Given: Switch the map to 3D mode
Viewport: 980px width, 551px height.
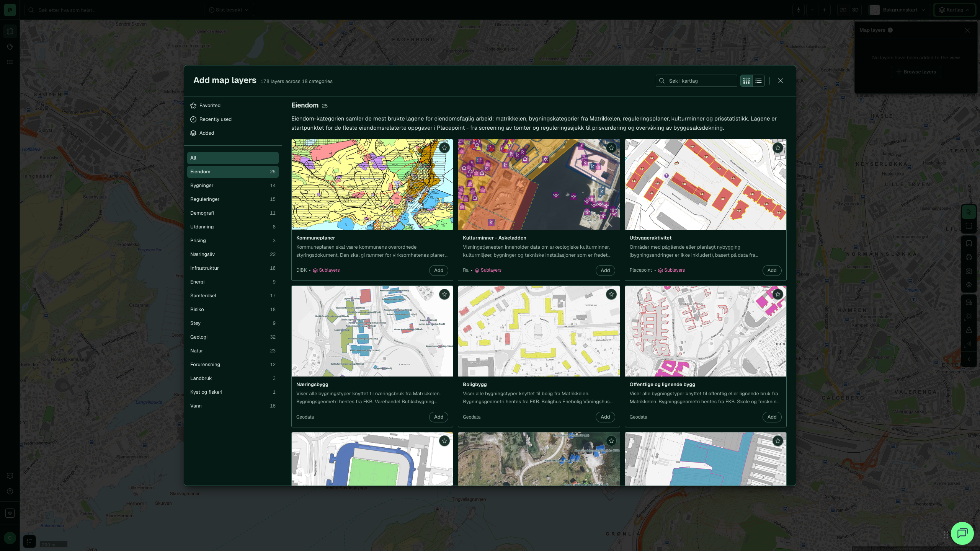Looking at the screenshot, I should [x=855, y=10].
